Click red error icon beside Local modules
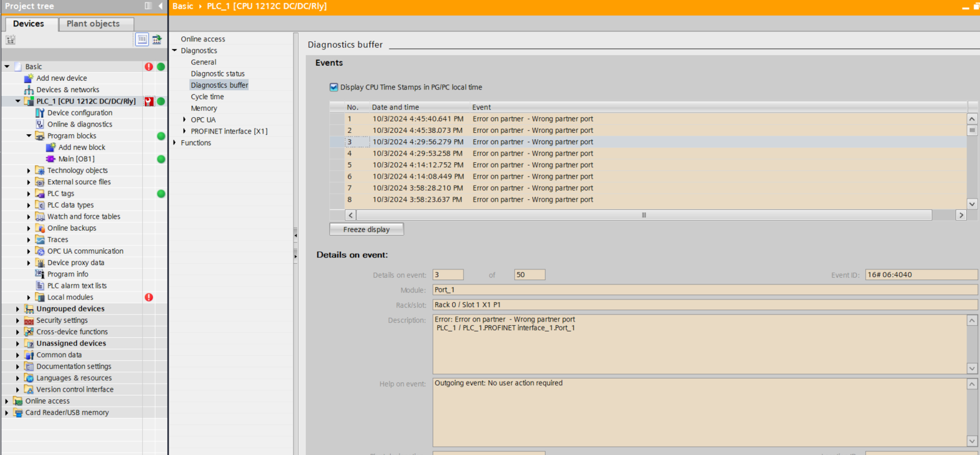This screenshot has height=455, width=980. [149, 297]
